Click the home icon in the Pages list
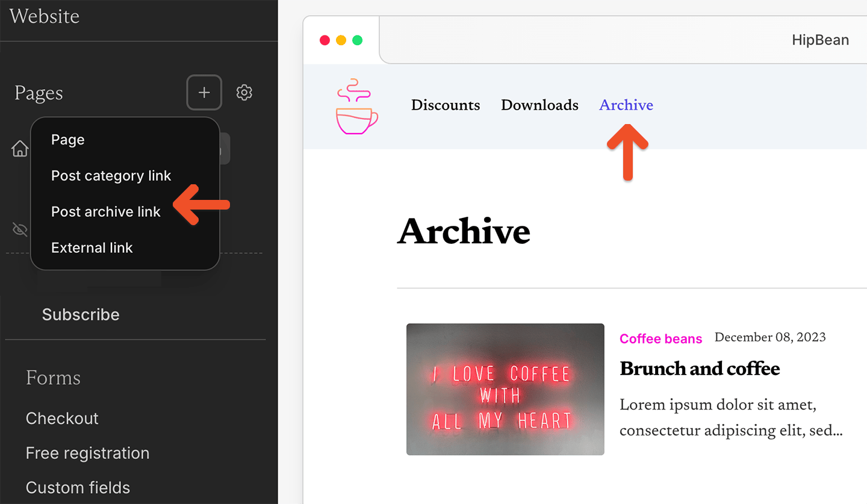Screen dimensions: 867x504 pyautogui.click(x=20, y=149)
